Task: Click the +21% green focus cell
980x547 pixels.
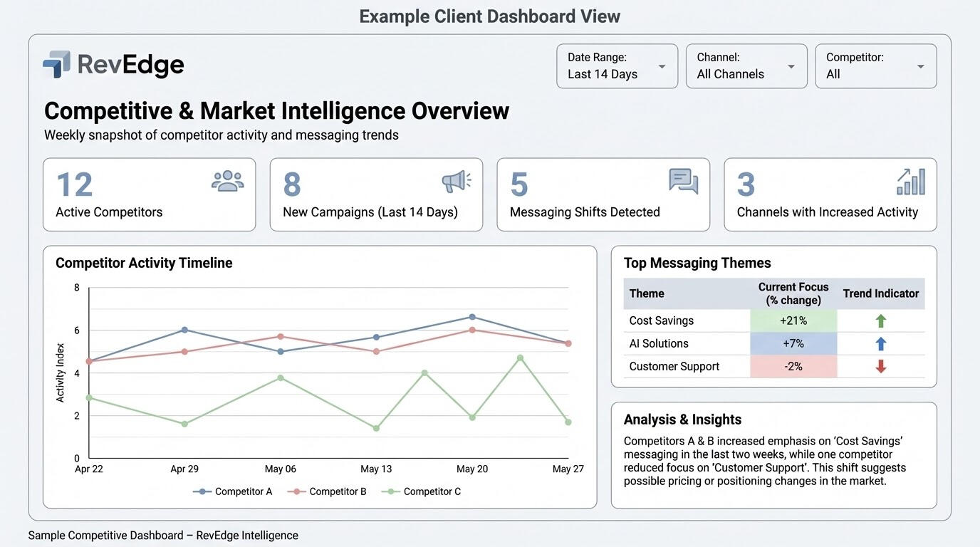Action: pos(793,321)
